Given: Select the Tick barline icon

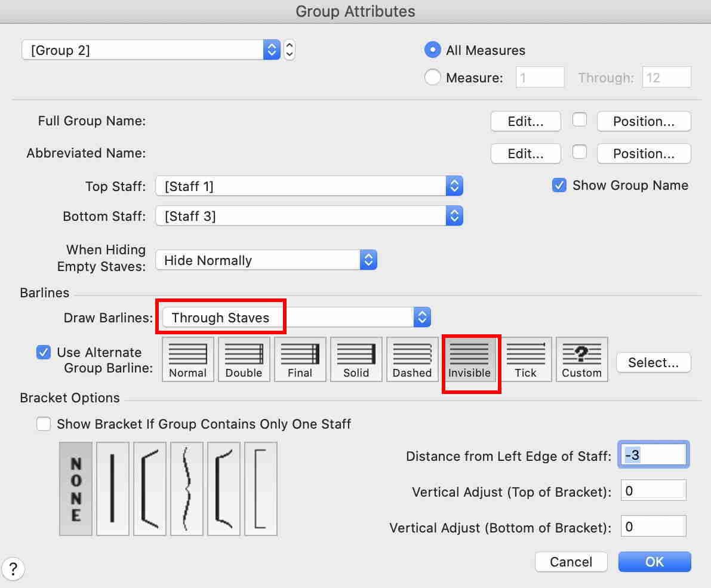Looking at the screenshot, I should 525,359.
